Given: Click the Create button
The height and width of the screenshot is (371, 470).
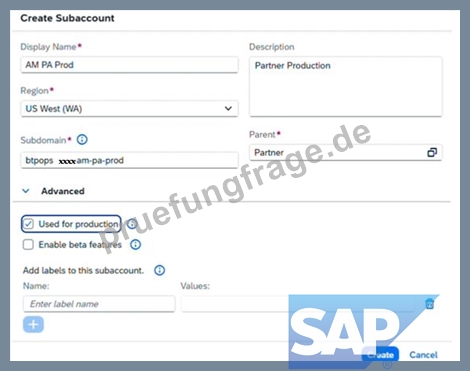Looking at the screenshot, I should coord(380,355).
